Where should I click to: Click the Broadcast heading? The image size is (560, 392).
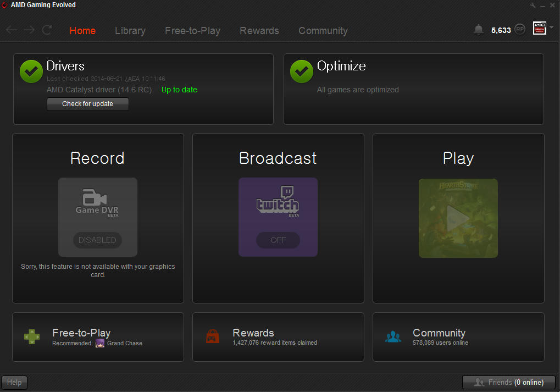click(x=278, y=158)
